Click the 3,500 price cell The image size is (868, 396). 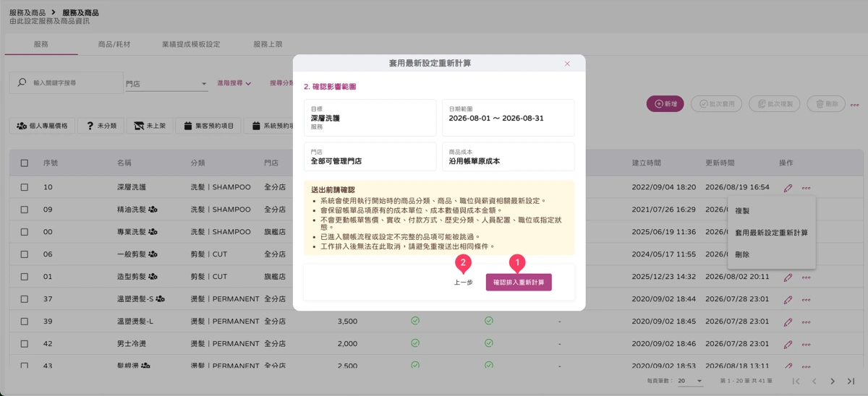(x=347, y=322)
